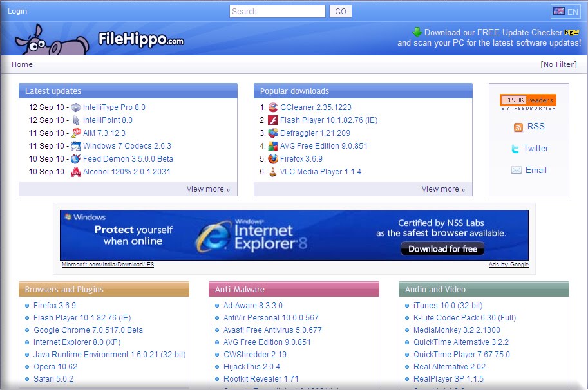Image resolution: width=588 pixels, height=390 pixels.
Task: Click the green download arrow icon
Action: point(417,32)
